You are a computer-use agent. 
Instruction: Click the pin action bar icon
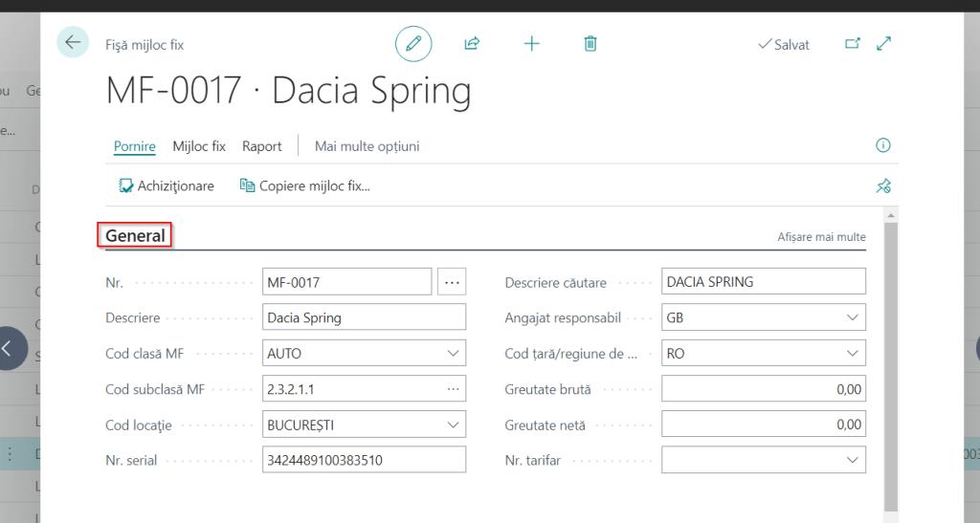click(883, 186)
